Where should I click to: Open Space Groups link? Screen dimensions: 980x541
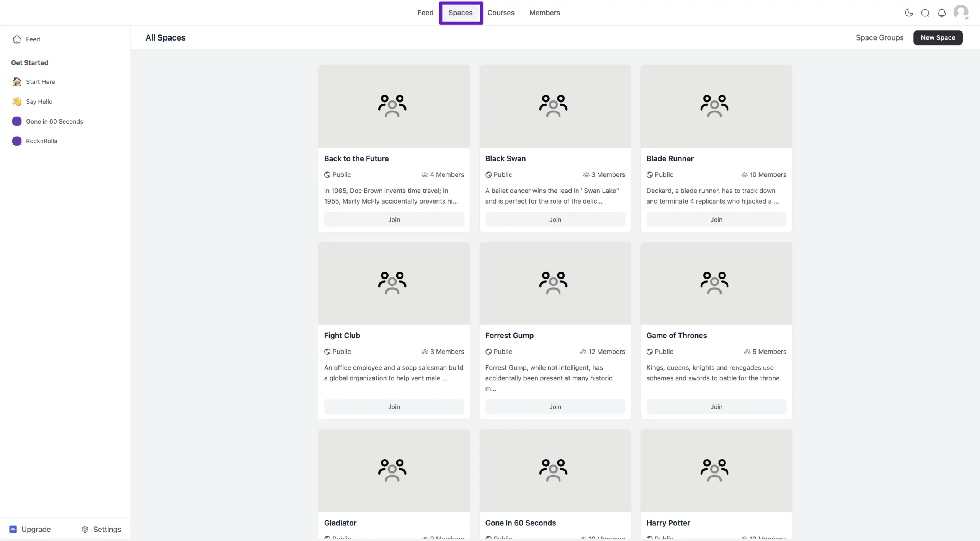[880, 37]
